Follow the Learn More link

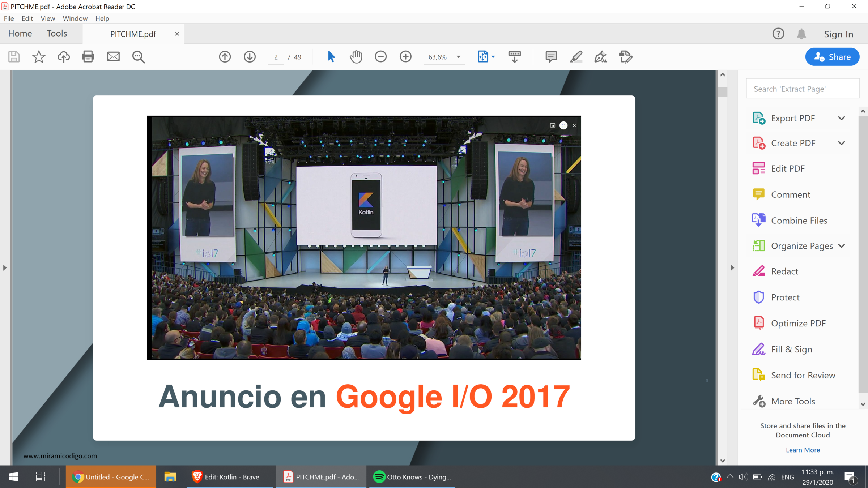803,450
